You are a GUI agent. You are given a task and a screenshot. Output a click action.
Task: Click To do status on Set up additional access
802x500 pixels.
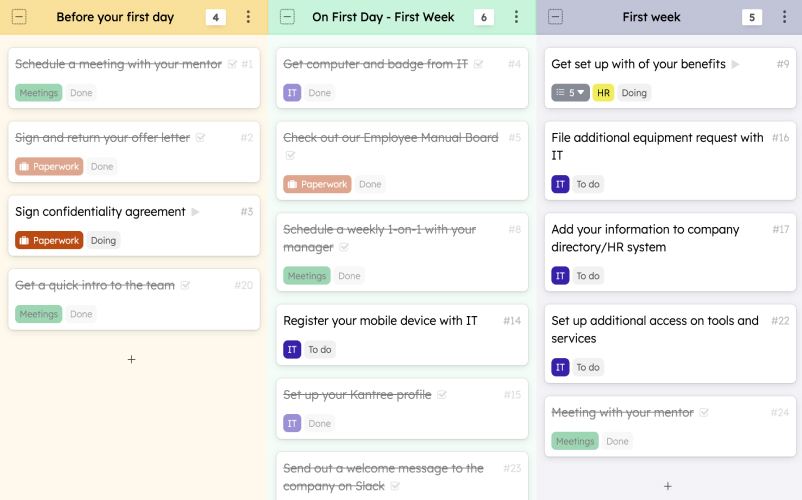pyautogui.click(x=588, y=367)
